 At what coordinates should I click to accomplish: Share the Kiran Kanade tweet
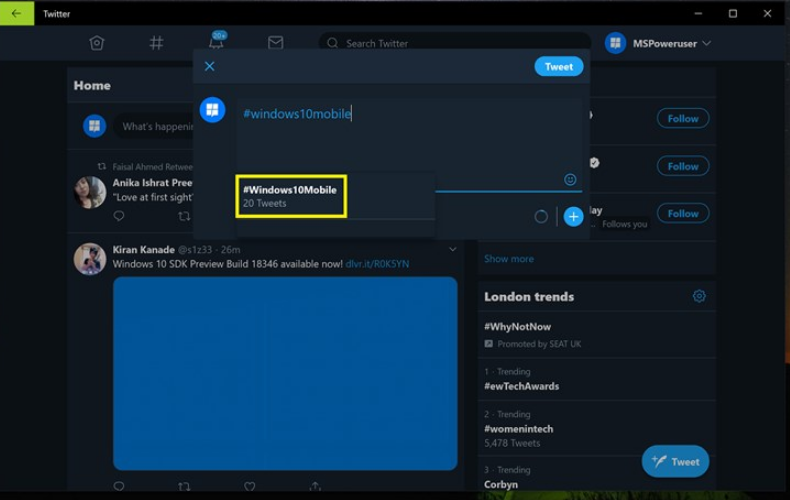315,486
